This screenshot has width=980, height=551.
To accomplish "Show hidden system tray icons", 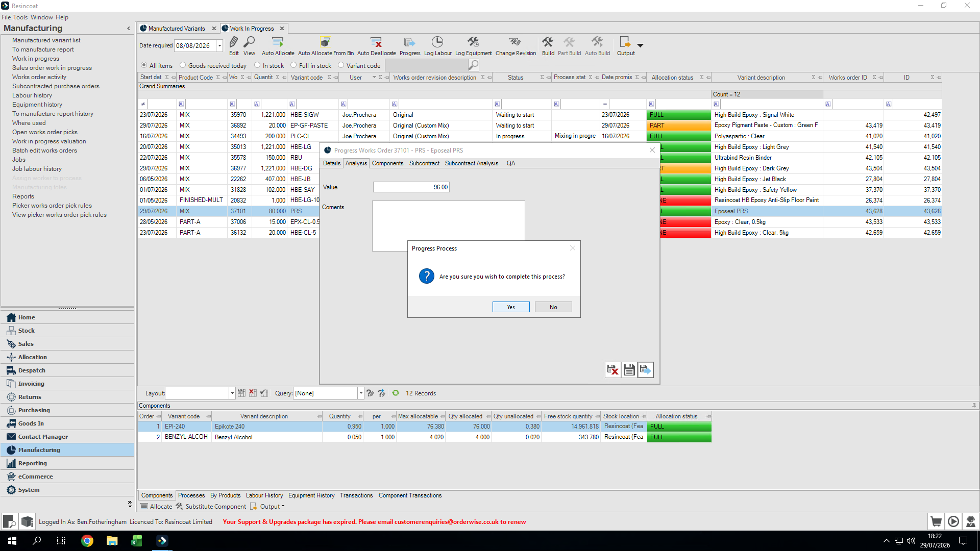I will pos(887,541).
